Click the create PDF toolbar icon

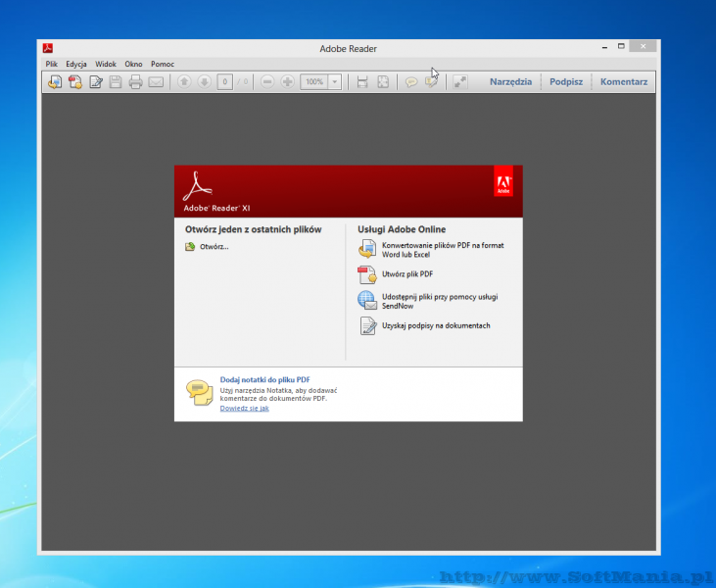pos(75,82)
